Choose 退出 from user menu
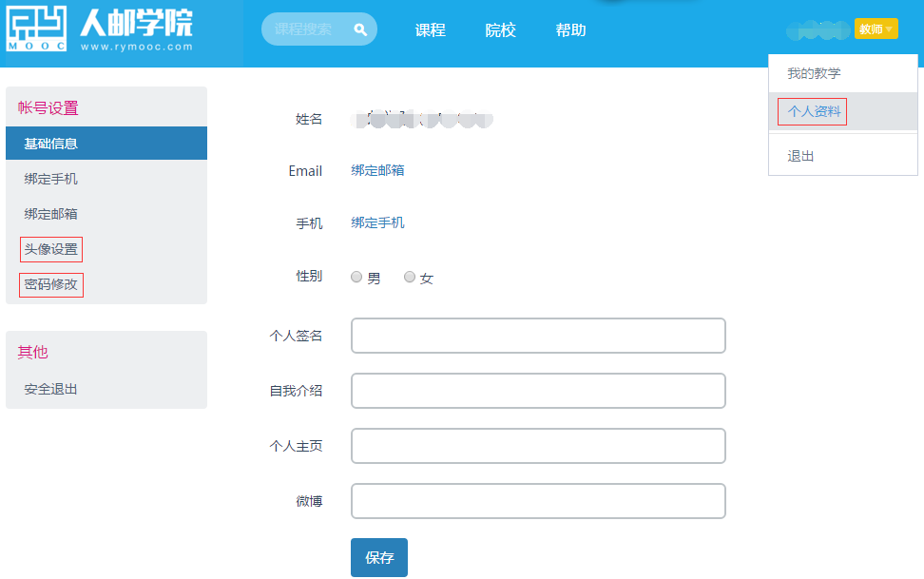 800,156
